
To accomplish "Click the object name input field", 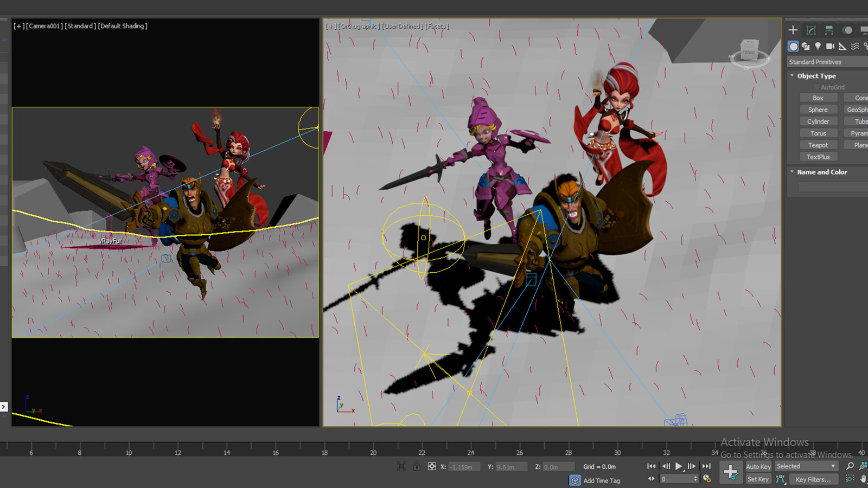I will [x=833, y=187].
